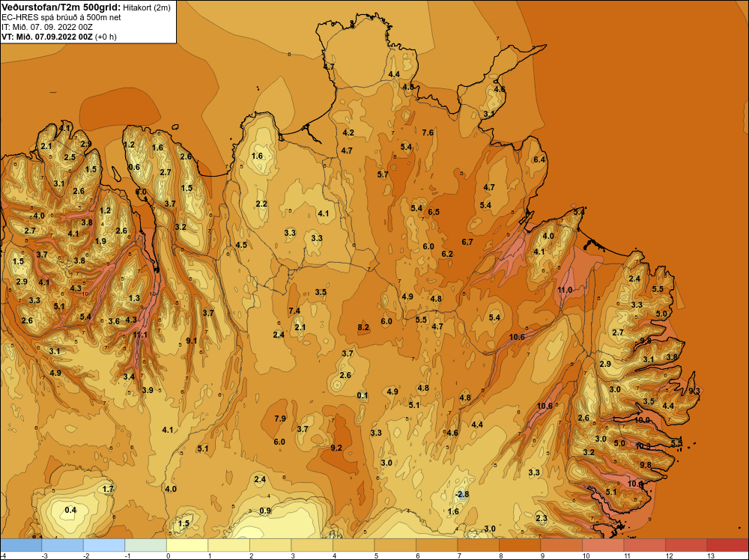The image size is (749, 560).
Task: Click the 7.6 temperature value on the map
Action: 428,133
